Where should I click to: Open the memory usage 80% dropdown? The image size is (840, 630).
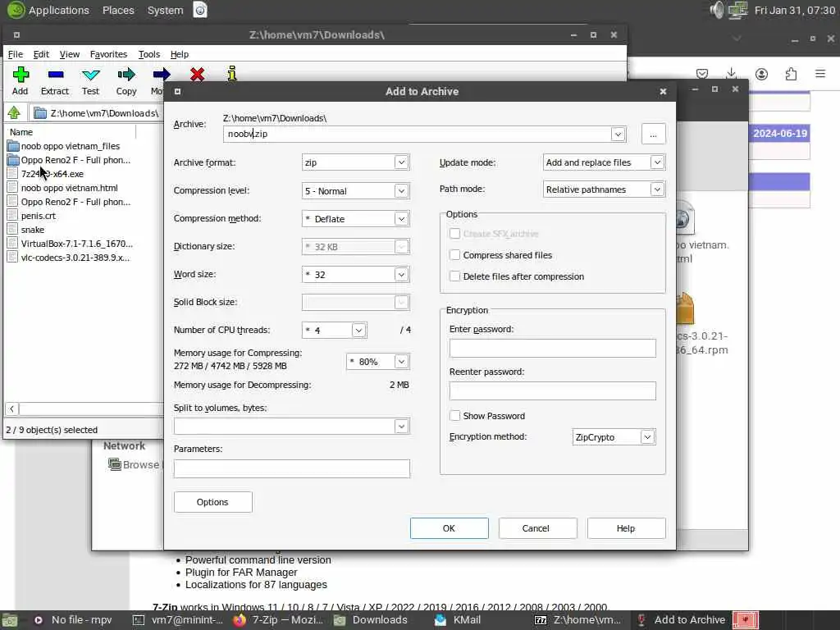coord(401,362)
